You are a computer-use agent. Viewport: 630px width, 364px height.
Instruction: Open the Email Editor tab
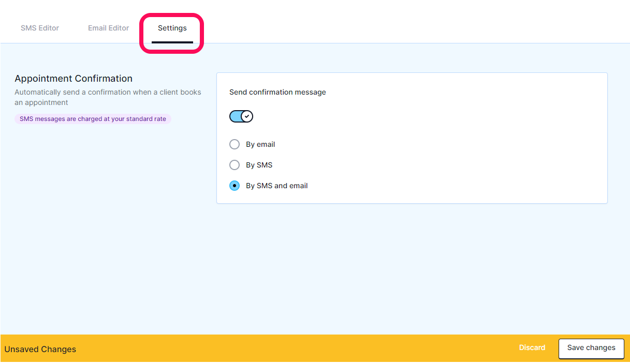click(x=108, y=28)
